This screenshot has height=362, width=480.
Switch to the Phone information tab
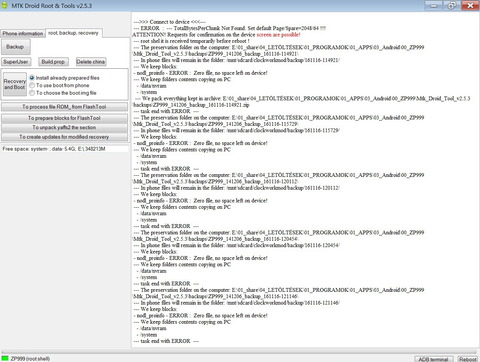pyautogui.click(x=23, y=34)
